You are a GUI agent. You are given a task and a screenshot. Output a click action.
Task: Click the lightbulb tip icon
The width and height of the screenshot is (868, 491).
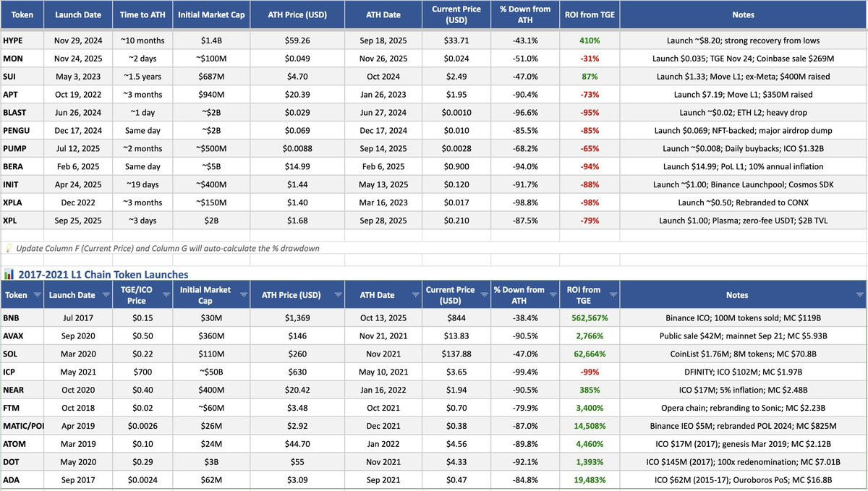click(8, 248)
